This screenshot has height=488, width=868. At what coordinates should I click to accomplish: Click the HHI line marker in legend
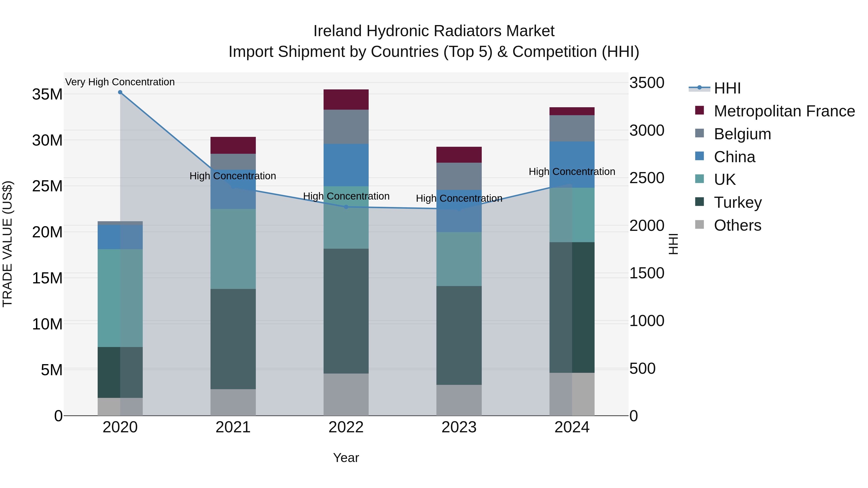(699, 87)
